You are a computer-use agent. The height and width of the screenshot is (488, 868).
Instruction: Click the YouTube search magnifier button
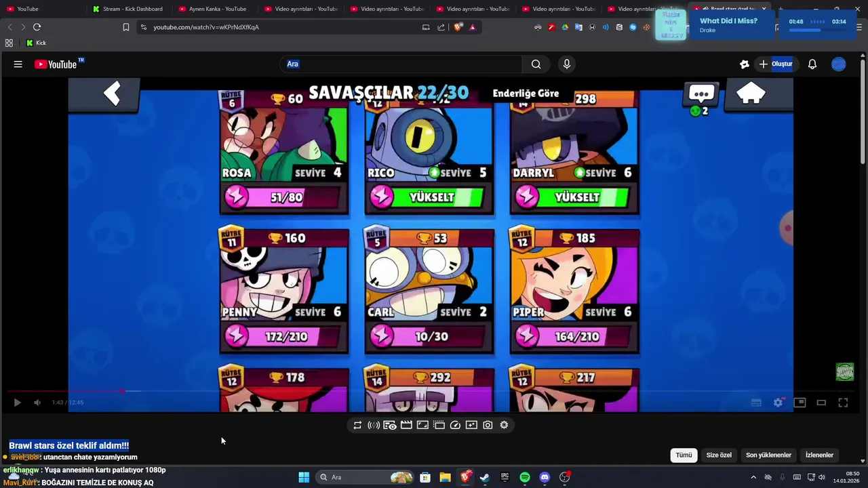tap(536, 64)
